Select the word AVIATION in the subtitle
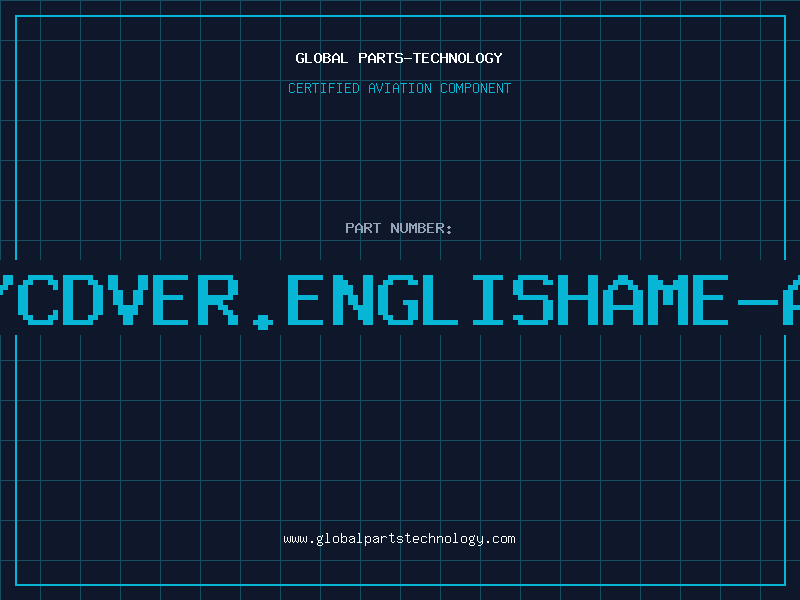Screen dimensions: 800x600 click(399, 88)
